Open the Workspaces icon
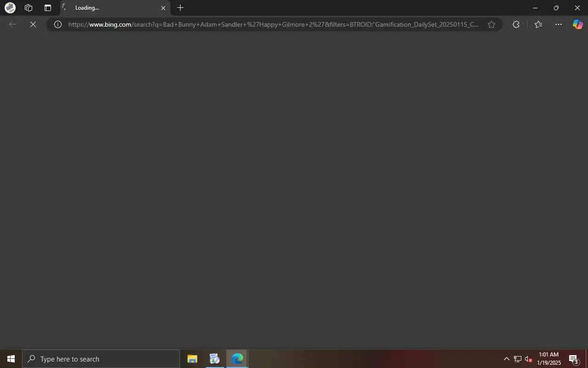The width and height of the screenshot is (588, 368). [28, 8]
